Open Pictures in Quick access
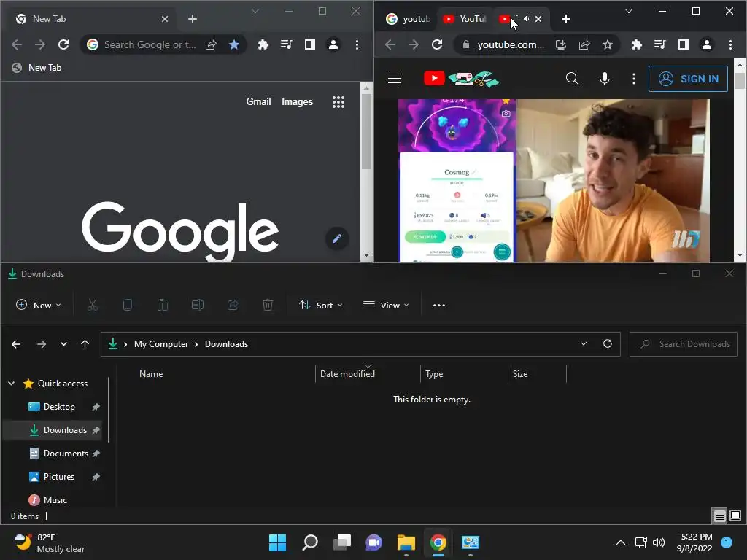 tap(59, 477)
